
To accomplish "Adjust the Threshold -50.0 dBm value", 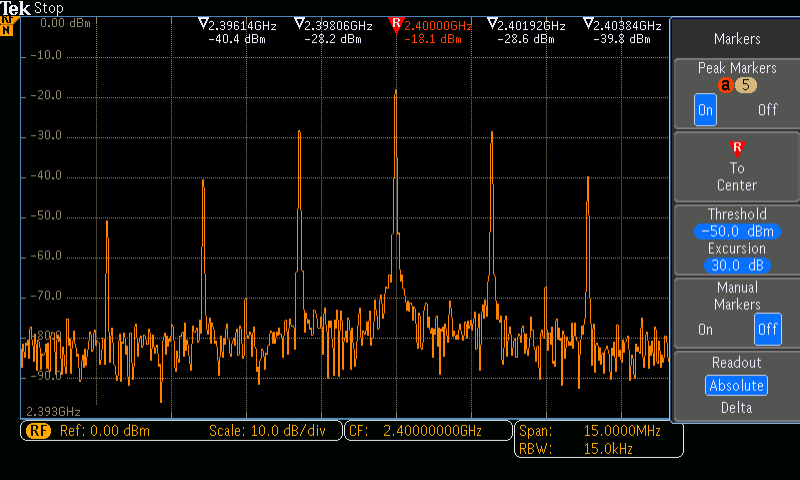I will pos(736,231).
